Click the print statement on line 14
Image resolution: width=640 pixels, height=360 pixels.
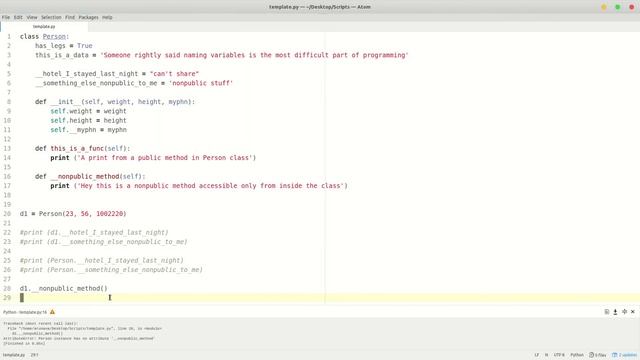pyautogui.click(x=153, y=158)
